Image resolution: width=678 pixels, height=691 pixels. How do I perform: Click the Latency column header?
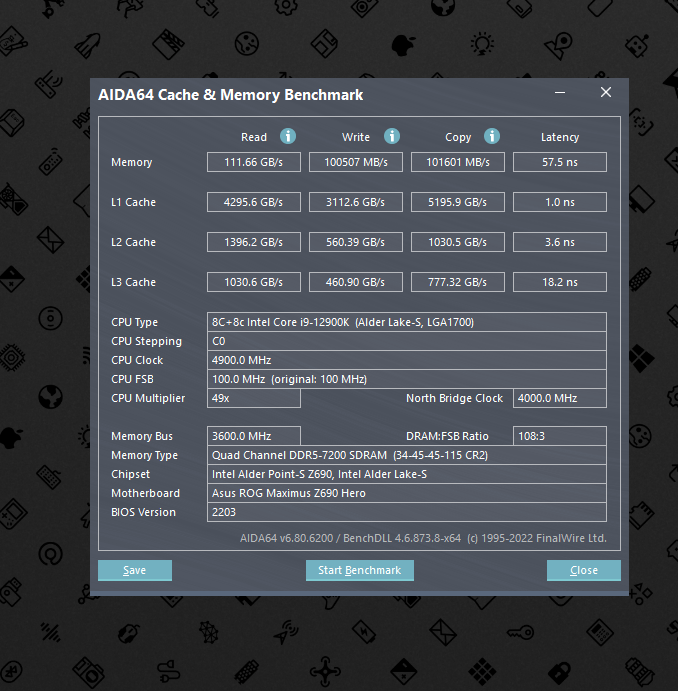pyautogui.click(x=560, y=137)
